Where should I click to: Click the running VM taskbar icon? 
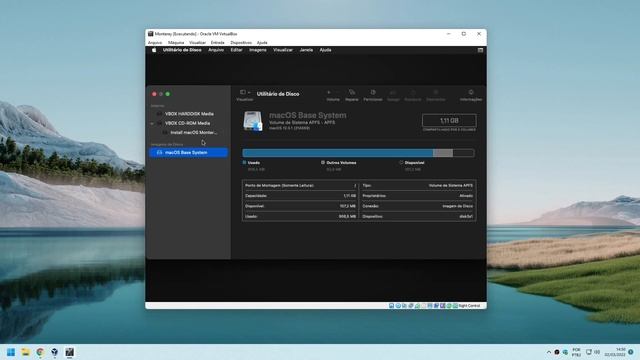[70, 352]
